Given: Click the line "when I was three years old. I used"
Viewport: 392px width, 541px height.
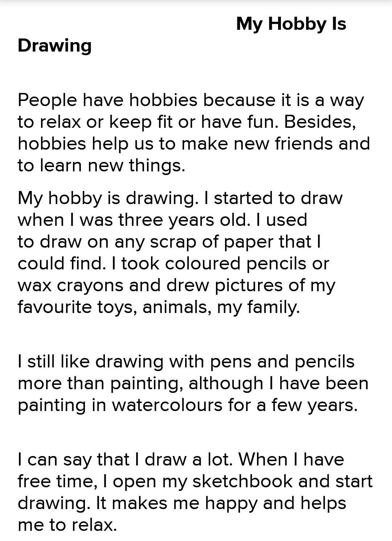Looking at the screenshot, I should (162, 220).
